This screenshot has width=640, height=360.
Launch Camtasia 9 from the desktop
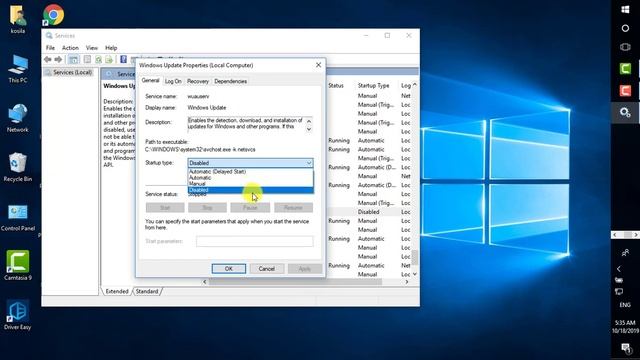pyautogui.click(x=18, y=265)
